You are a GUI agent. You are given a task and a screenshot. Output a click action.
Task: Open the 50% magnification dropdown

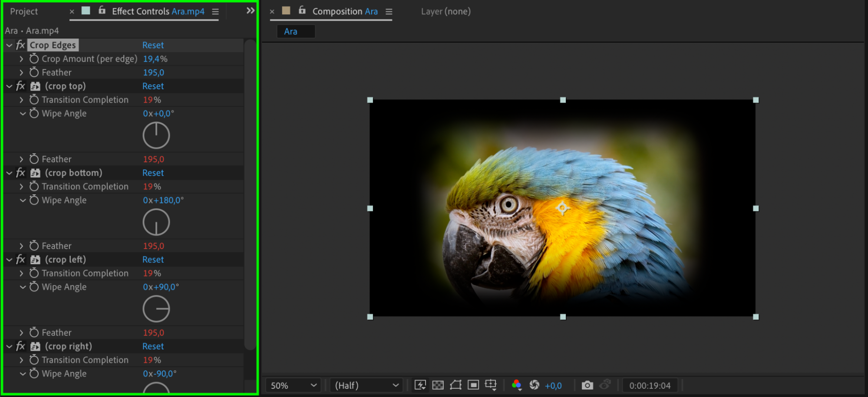[293, 385]
